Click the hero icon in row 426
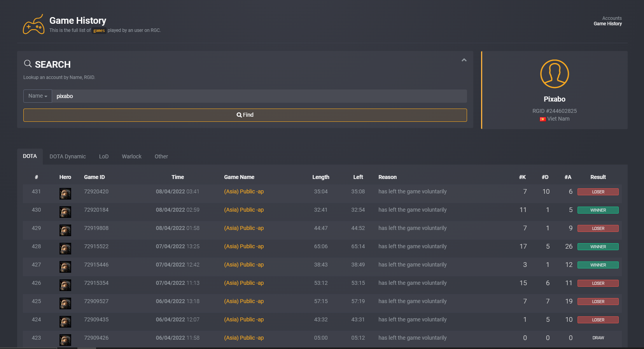Screen dimensions: 644x349 pos(65,285)
